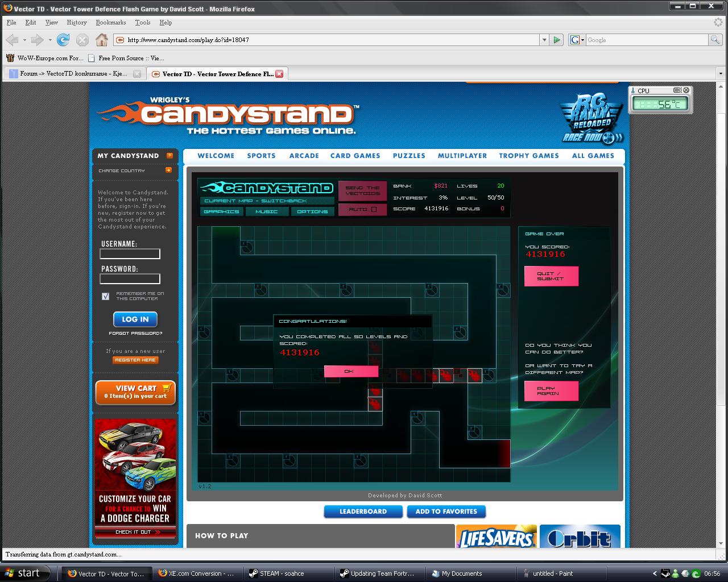Screen dimensions: 728x582
Task: Open the Edit menu
Action: (x=31, y=23)
